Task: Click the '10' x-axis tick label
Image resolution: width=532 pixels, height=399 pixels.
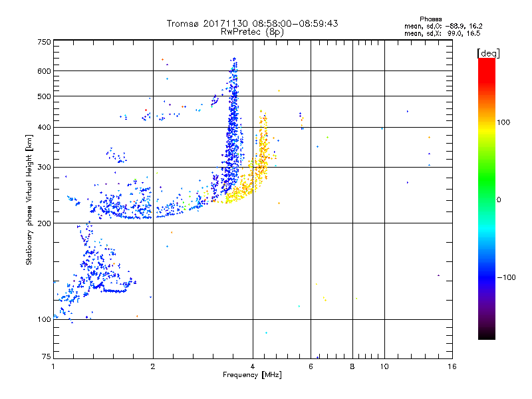Action: coord(384,366)
